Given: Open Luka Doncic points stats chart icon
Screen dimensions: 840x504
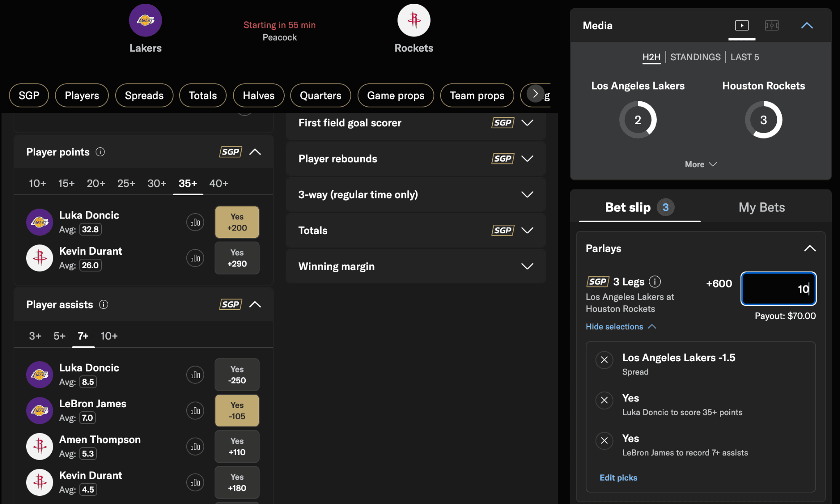Looking at the screenshot, I should 195,222.
